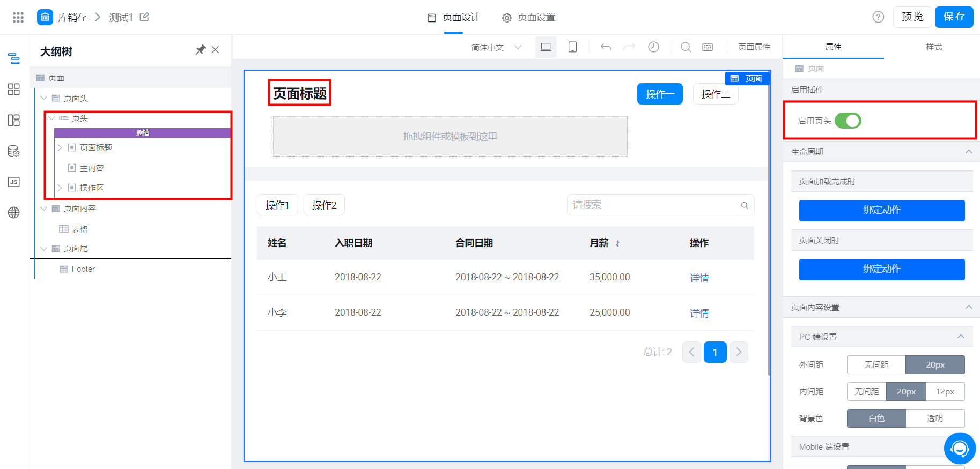Click 库销存 in the breadcrumb

click(72, 17)
